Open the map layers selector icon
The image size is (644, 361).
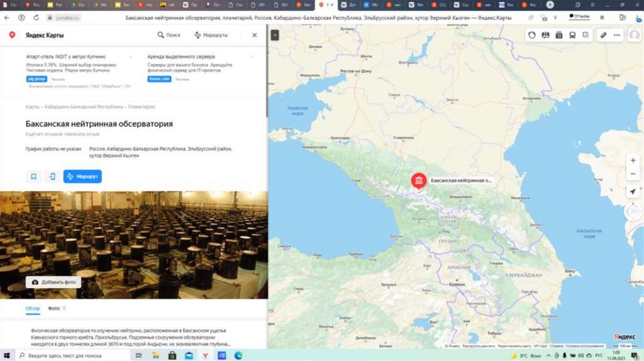click(x=586, y=35)
